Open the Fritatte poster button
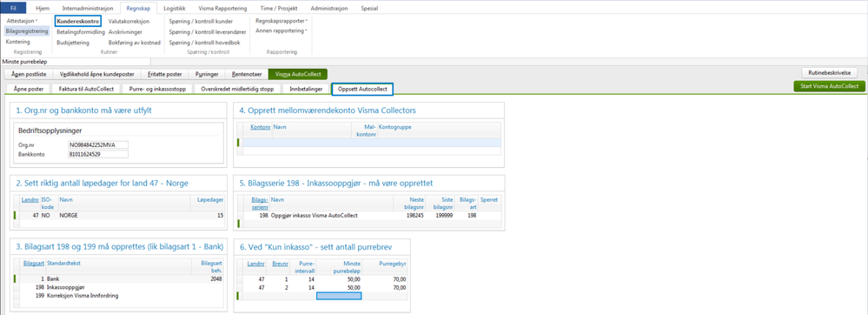This screenshot has width=868, height=315. tap(164, 74)
